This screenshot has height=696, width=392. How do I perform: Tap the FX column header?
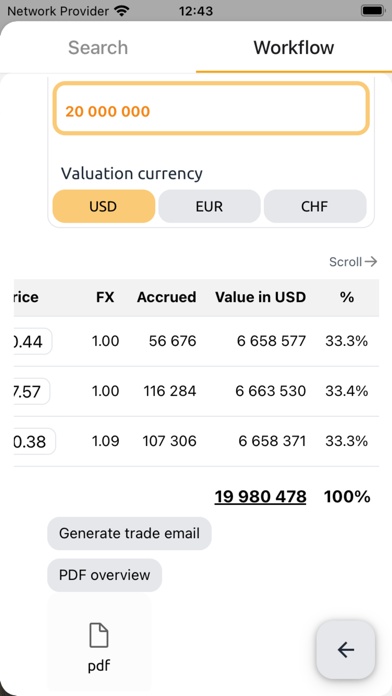tap(105, 297)
